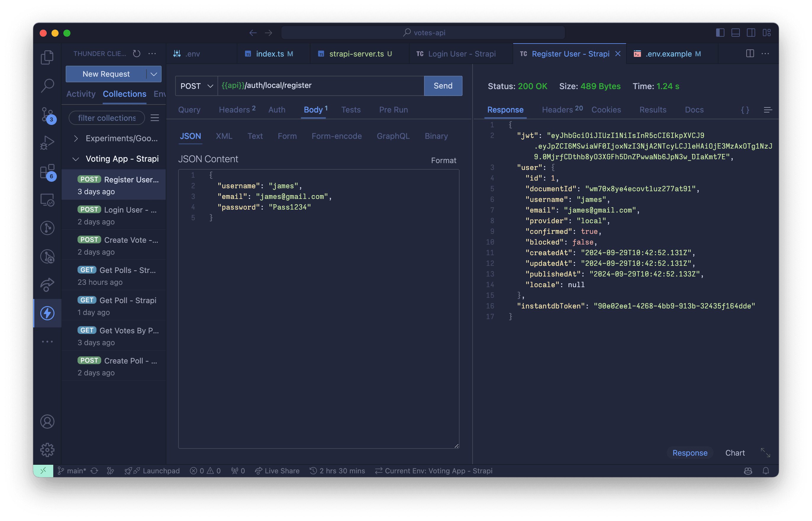
Task: Open the Extensions view icon
Action: pos(47,171)
